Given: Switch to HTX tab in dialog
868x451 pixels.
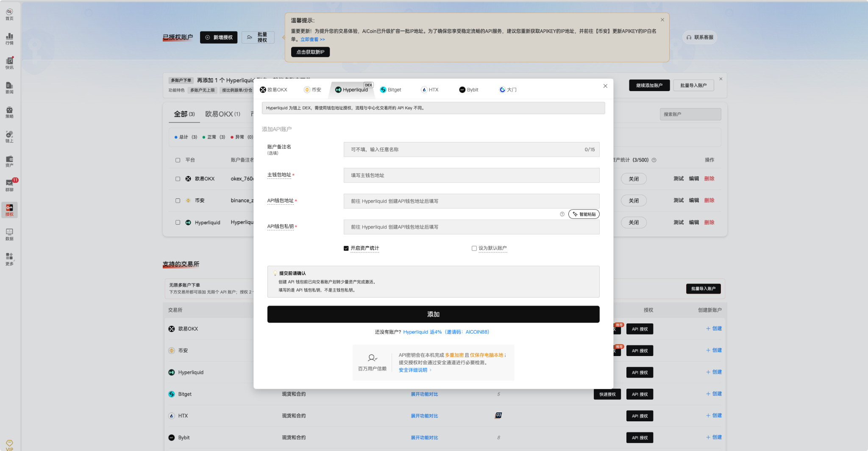Looking at the screenshot, I should (x=430, y=90).
